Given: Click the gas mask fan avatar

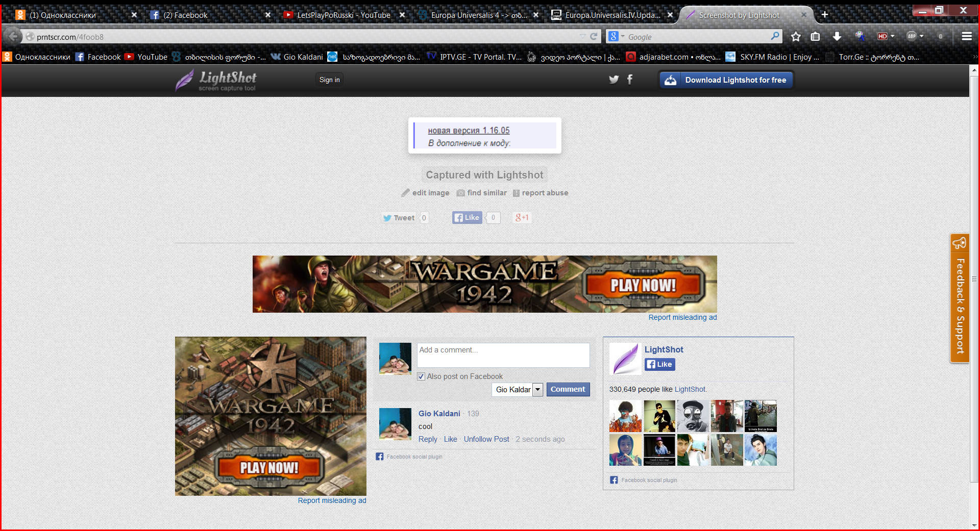Looking at the screenshot, I should pyautogui.click(x=693, y=416).
